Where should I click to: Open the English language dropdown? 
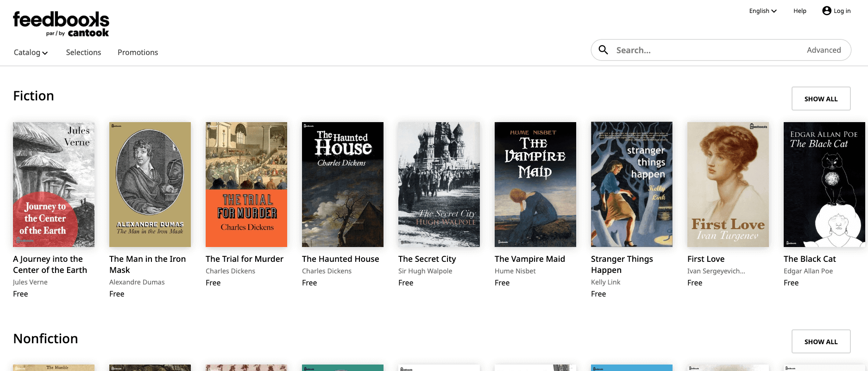[x=763, y=11]
